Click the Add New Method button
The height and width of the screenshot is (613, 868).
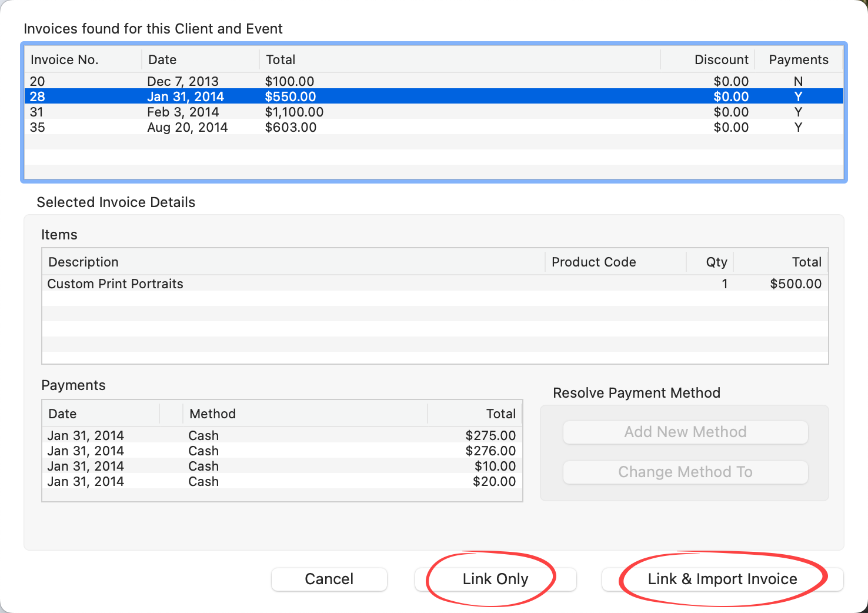pos(685,432)
